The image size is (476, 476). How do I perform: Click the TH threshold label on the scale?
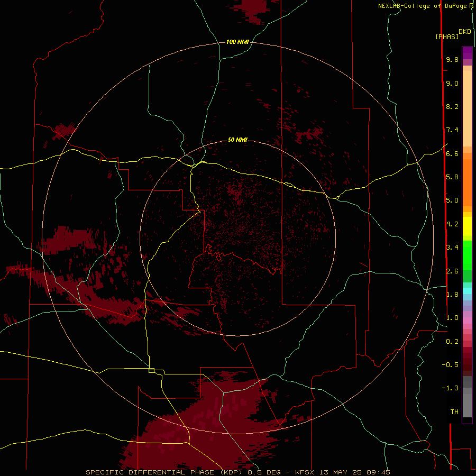pyautogui.click(x=454, y=412)
